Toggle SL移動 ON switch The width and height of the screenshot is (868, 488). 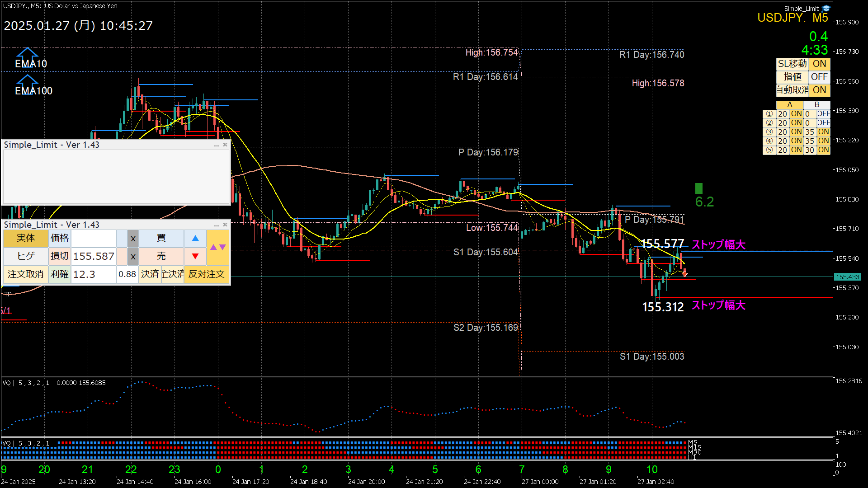819,64
